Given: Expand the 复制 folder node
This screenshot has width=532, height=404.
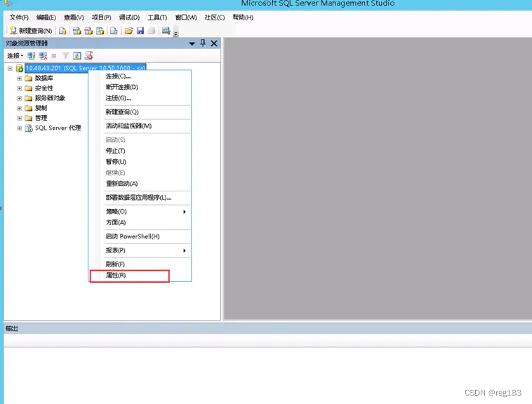Looking at the screenshot, I should [x=20, y=108].
